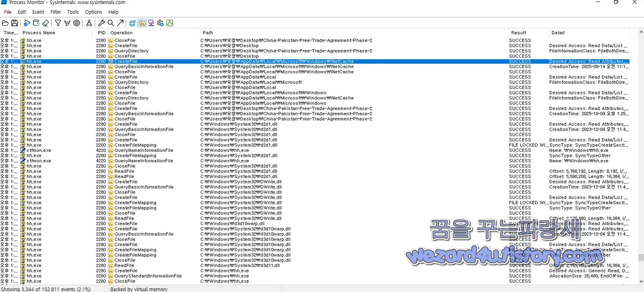
Task: Open the Filter menu
Action: [56, 12]
